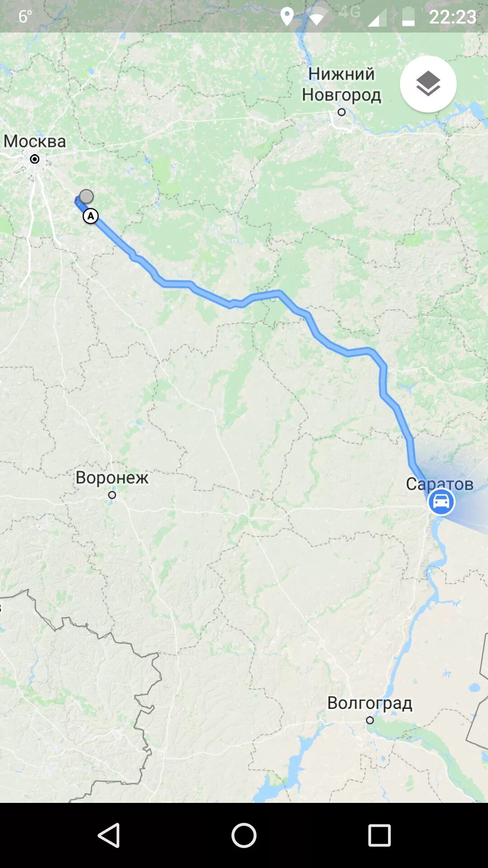This screenshot has height=868, width=488.
Task: Tap the battery status icon
Action: (x=408, y=17)
